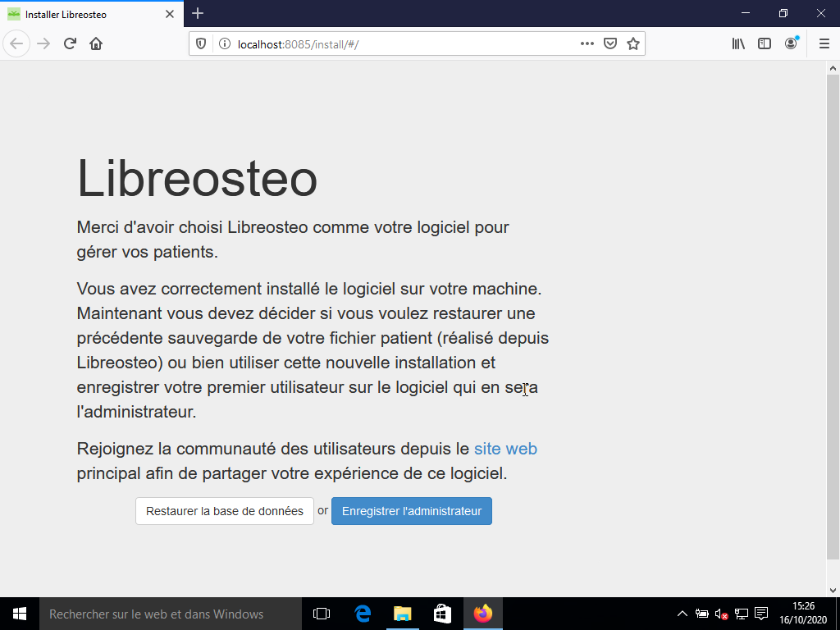View site information icon in address bar
This screenshot has height=630, width=840.
click(x=225, y=44)
